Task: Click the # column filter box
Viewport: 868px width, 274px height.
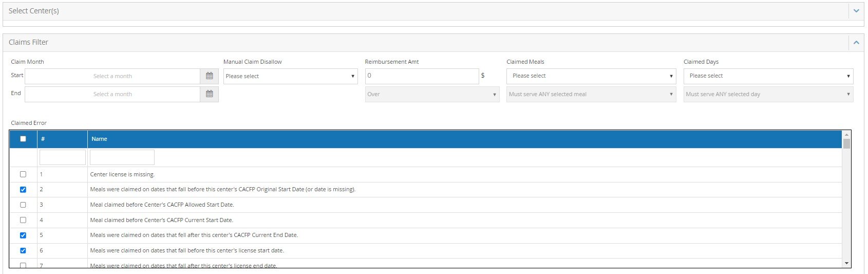Action: click(x=62, y=157)
